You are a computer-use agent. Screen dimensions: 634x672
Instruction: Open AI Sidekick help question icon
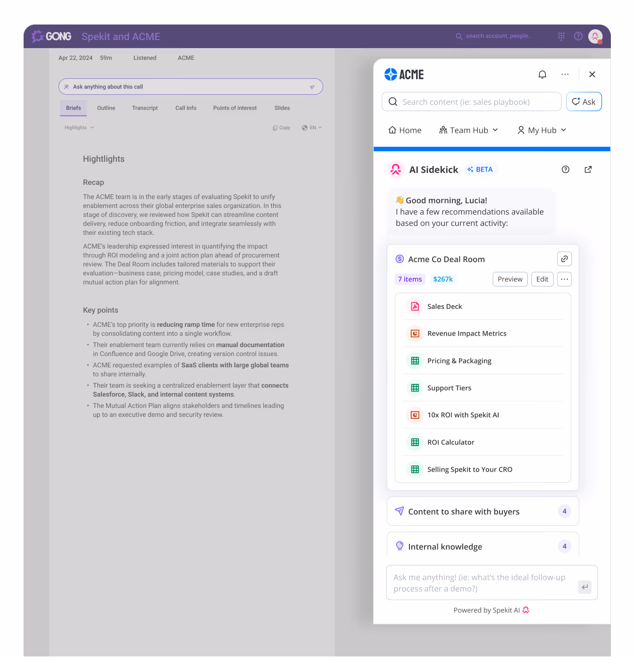coord(566,170)
